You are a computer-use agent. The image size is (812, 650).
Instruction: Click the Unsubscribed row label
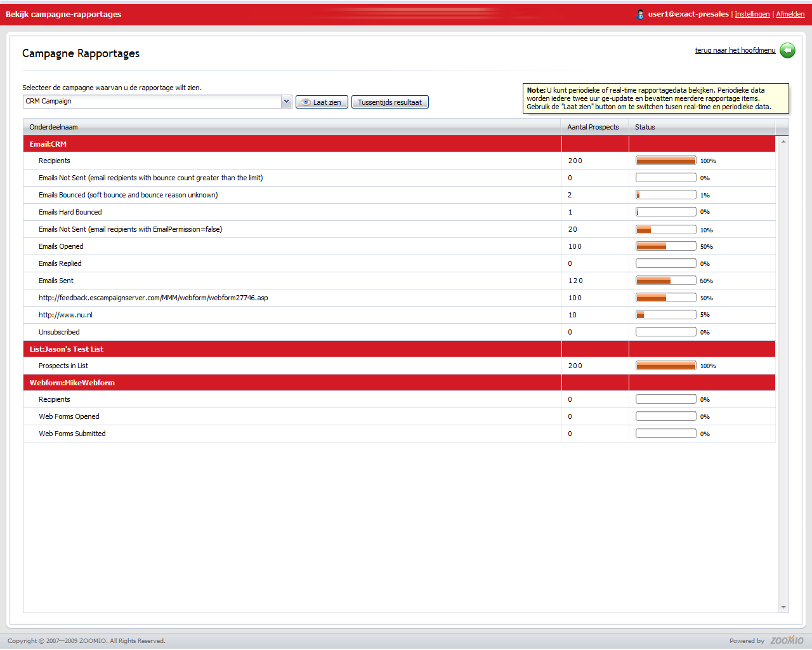(x=59, y=332)
